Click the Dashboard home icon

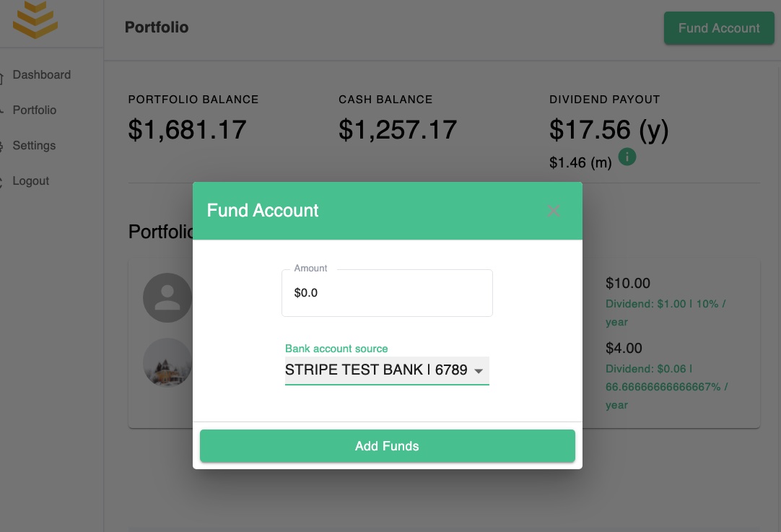pyautogui.click(x=1, y=77)
